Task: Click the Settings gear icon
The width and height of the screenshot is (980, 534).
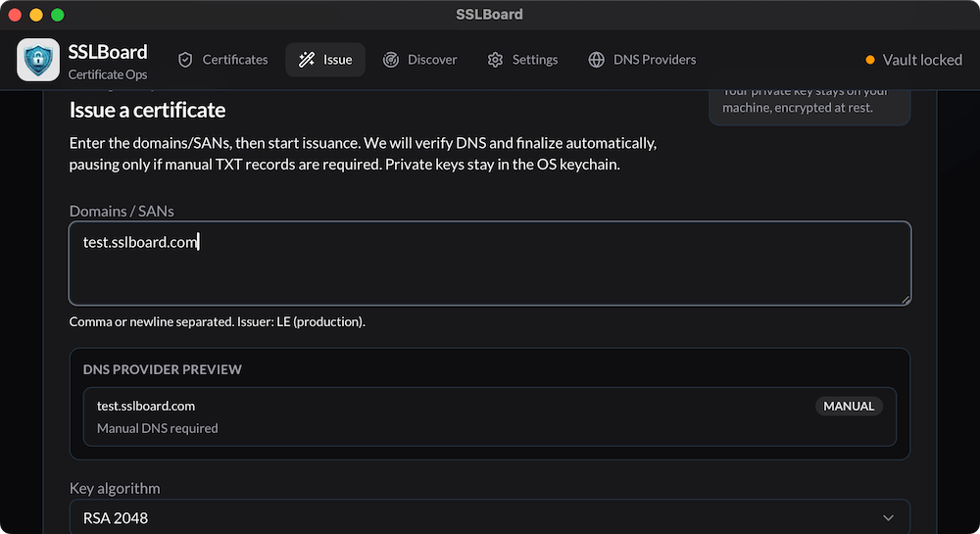Action: (x=495, y=60)
